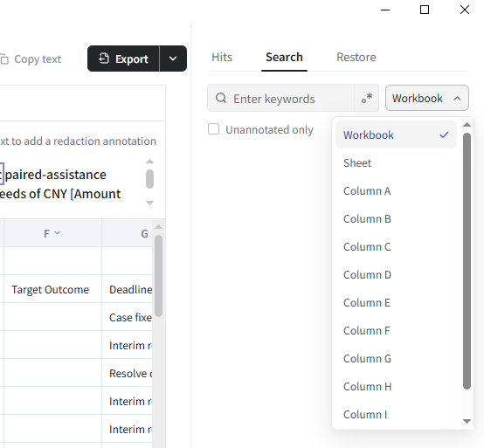Viewport: 484px width, 448px height.
Task: Switch to the Search tab
Action: click(x=284, y=57)
